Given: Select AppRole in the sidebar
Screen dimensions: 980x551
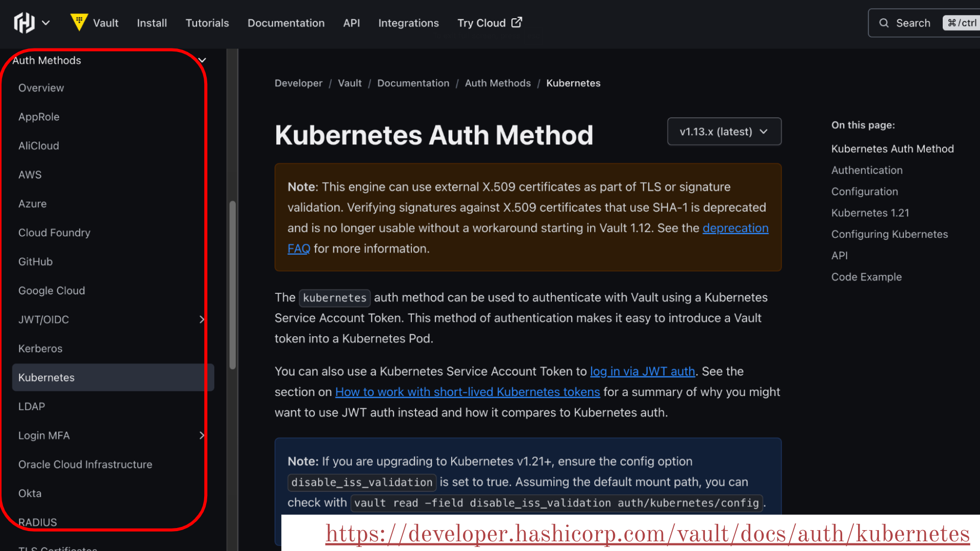Looking at the screenshot, I should (x=39, y=117).
